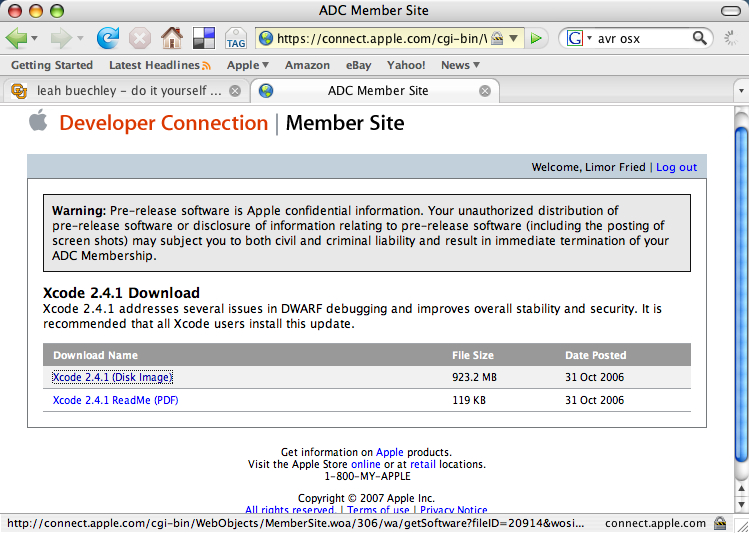Screen dimensions: 749x533
Task: Open the Latest Headlines bookmark
Action: (159, 65)
